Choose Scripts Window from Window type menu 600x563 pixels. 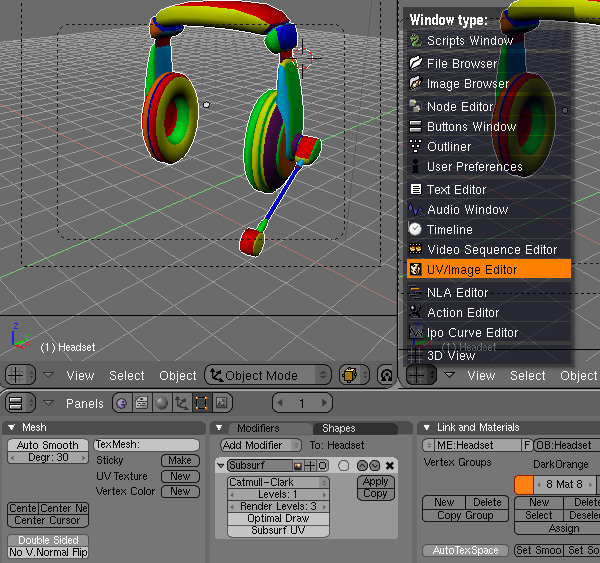tap(489, 41)
